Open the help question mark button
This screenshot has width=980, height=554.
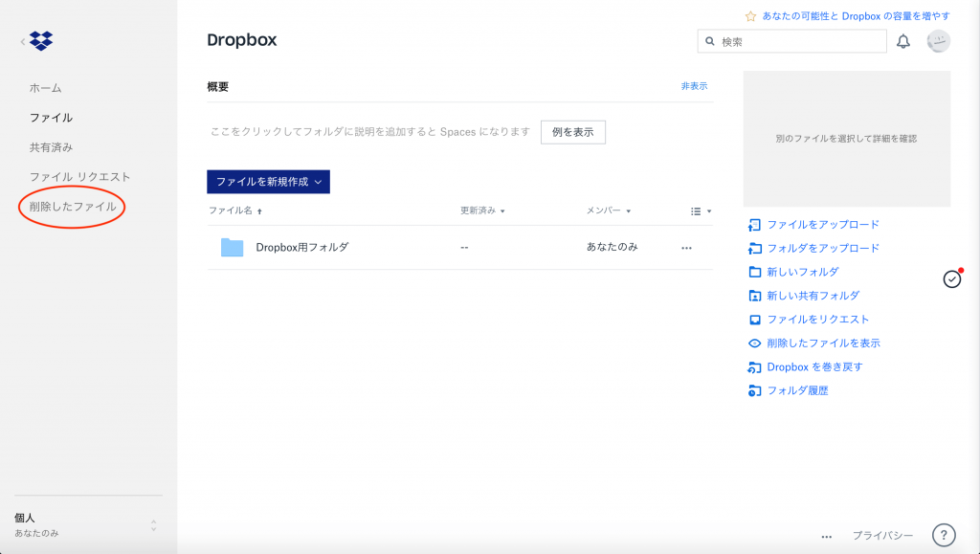coord(944,535)
